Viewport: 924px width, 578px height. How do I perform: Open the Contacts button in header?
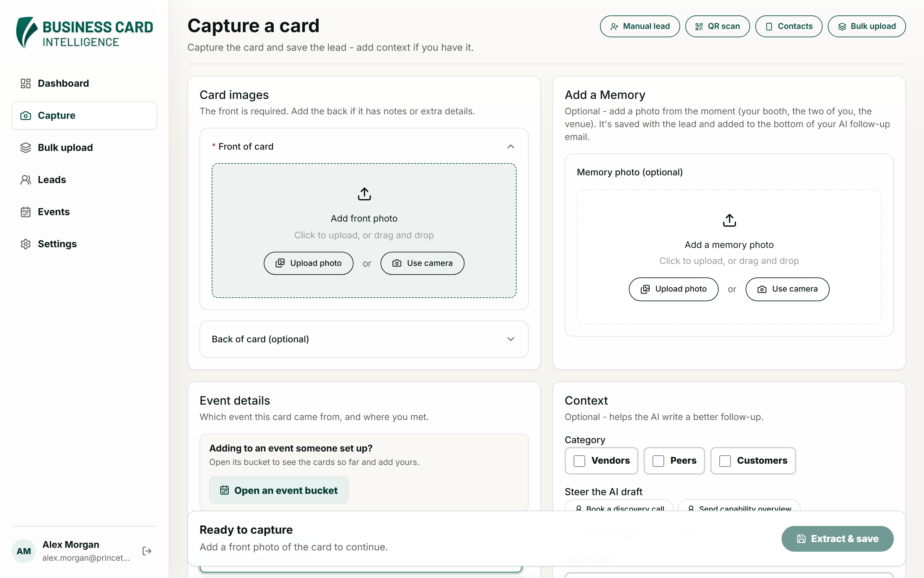(x=789, y=26)
